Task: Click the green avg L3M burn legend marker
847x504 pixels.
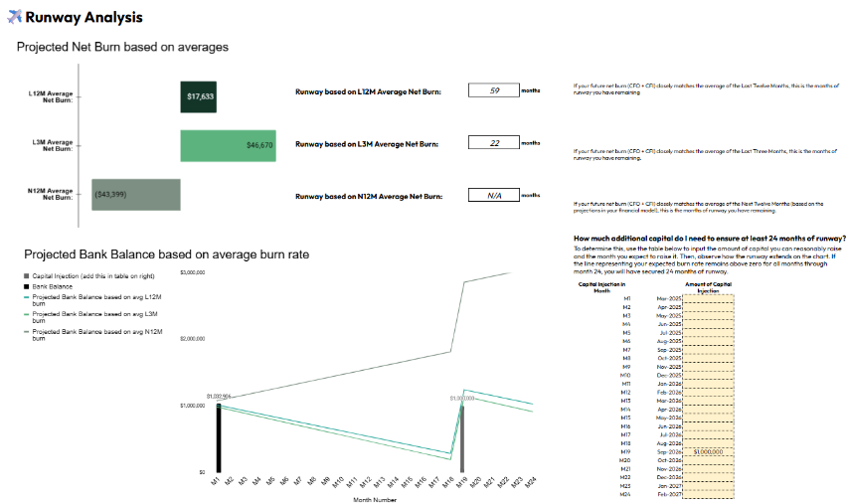Action: 27,314
